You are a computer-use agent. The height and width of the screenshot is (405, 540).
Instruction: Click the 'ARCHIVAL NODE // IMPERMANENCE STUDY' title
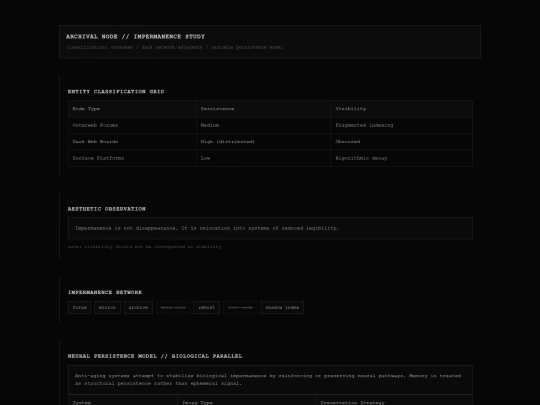coord(135,37)
